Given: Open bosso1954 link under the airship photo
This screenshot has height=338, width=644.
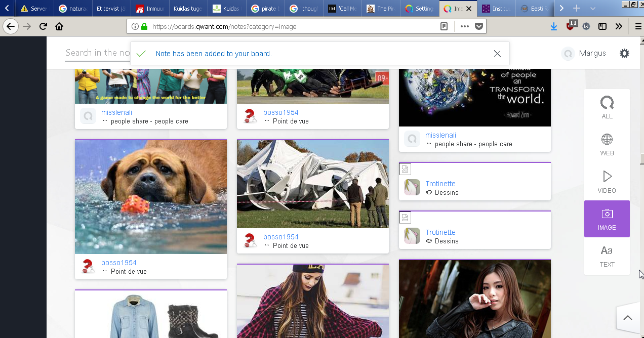Looking at the screenshot, I should tap(280, 237).
